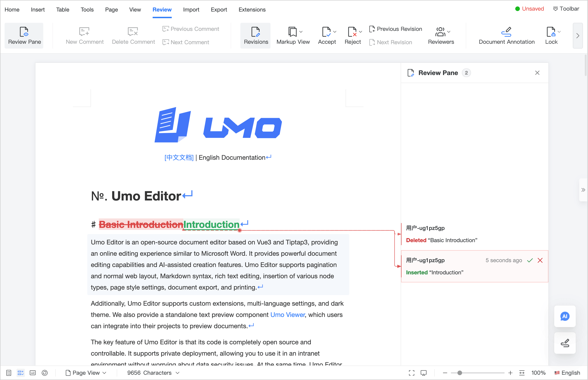
Task: Fit page width icon
Action: click(522, 373)
